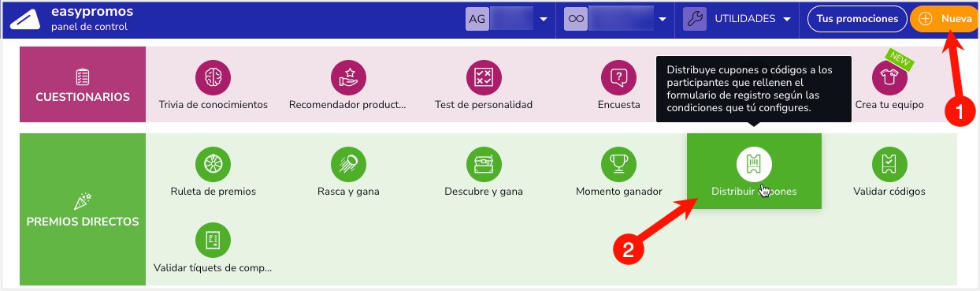
Task: Select Validar tíquets de compra receipt icon
Action: click(213, 241)
